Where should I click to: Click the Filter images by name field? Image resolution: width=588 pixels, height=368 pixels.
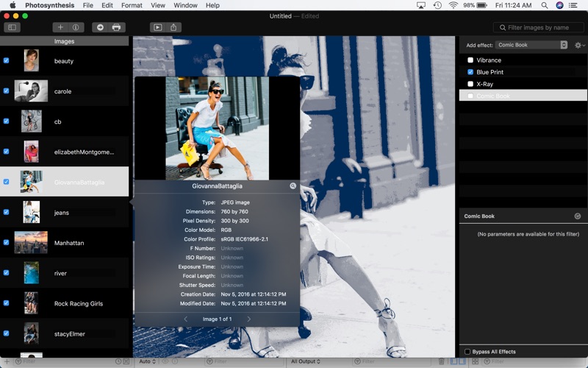pos(539,27)
